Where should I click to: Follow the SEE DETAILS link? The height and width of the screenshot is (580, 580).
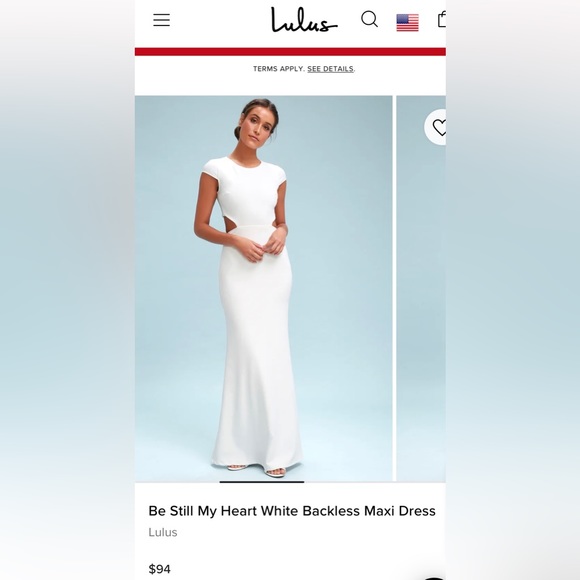click(330, 69)
